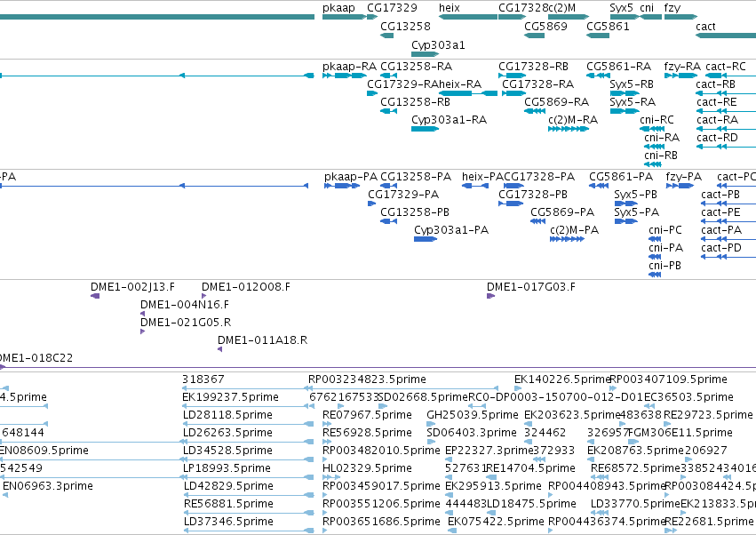Click transcript c(2)M-RA

pyautogui.click(x=569, y=129)
